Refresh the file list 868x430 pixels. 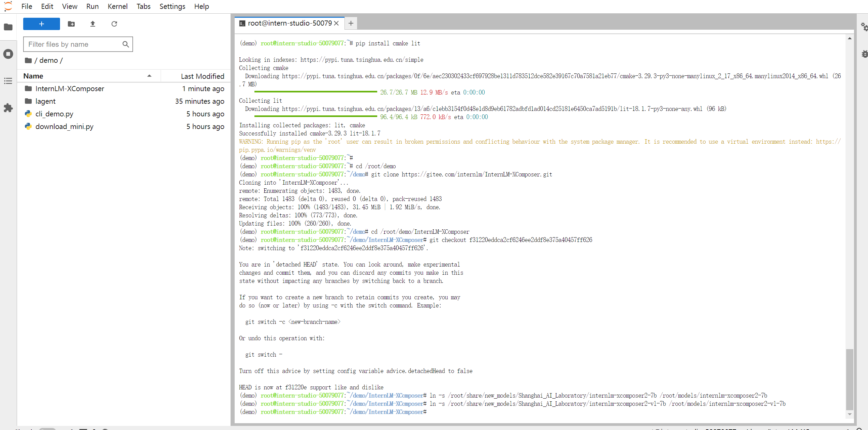click(x=114, y=24)
